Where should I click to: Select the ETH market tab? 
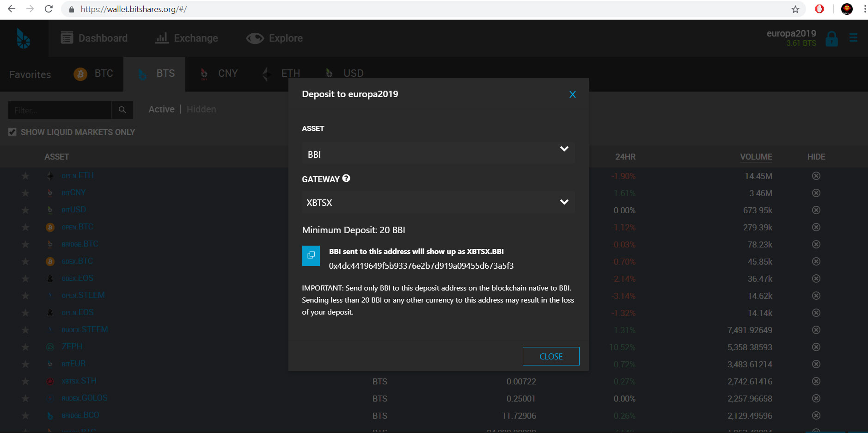(x=281, y=74)
